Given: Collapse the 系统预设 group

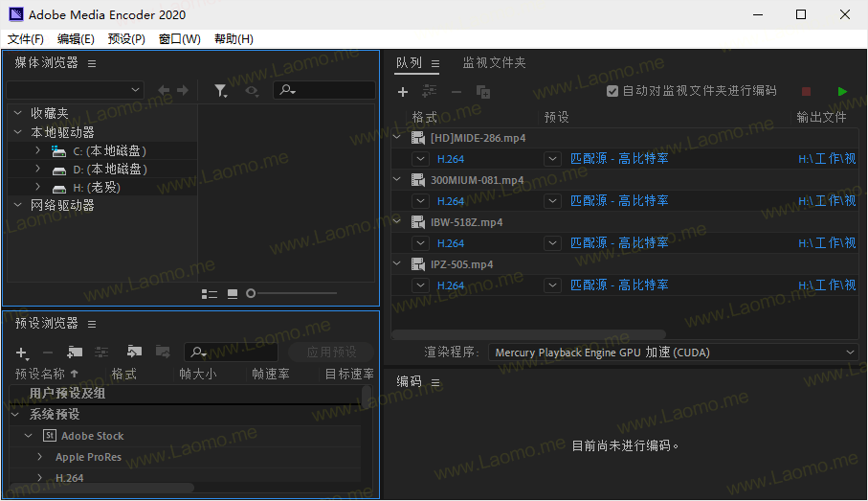Looking at the screenshot, I should 15,415.
